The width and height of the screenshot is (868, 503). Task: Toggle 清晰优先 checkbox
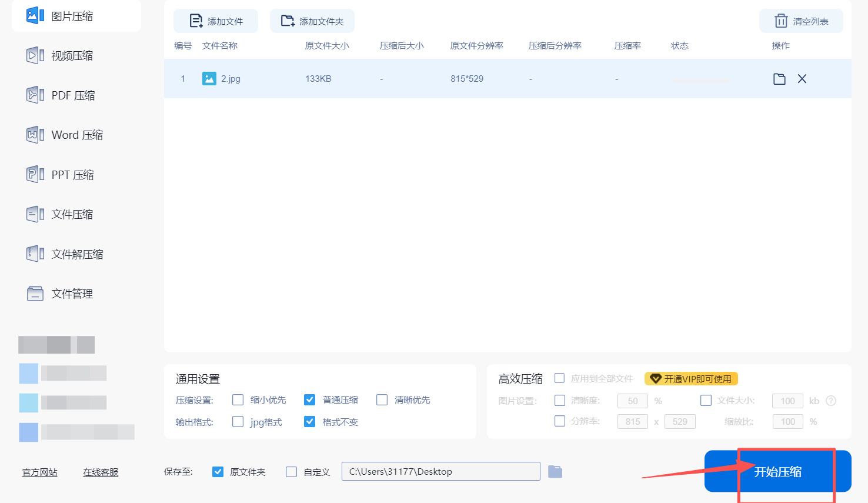(382, 400)
